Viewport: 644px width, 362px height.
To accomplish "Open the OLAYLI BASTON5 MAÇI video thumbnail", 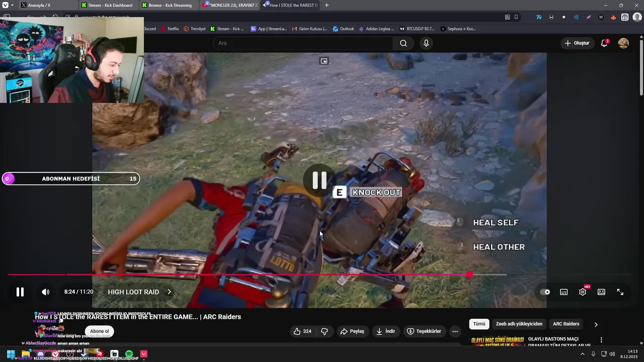I will (x=497, y=341).
